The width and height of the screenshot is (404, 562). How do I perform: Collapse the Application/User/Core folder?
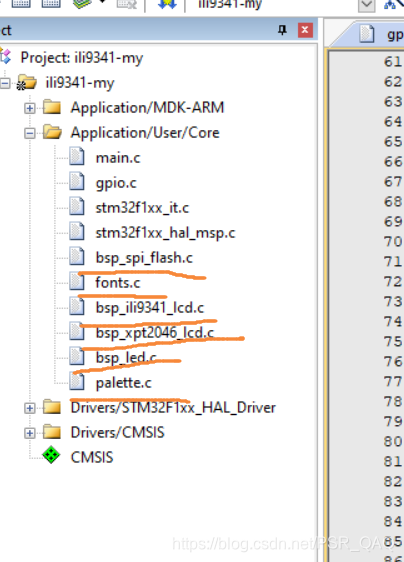click(30, 133)
